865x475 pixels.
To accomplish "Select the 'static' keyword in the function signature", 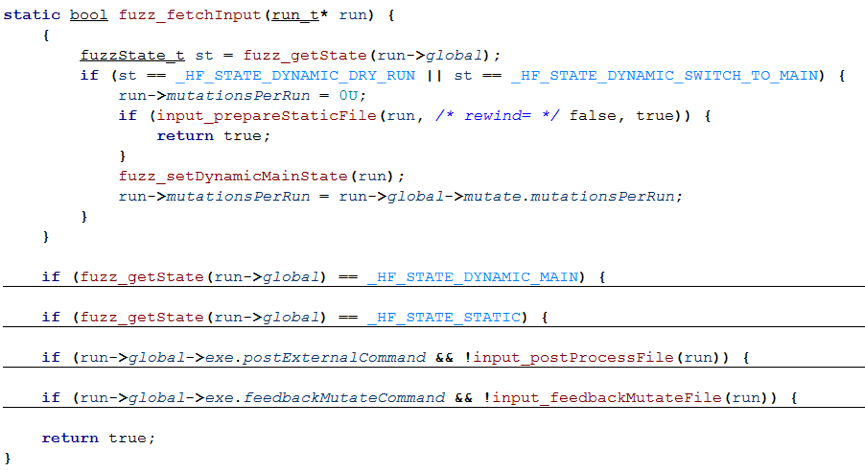I will (x=31, y=15).
